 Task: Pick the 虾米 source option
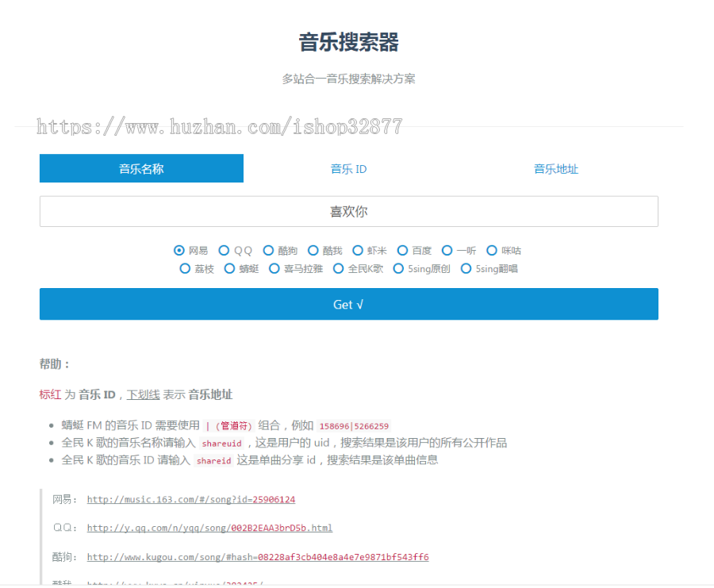[x=358, y=251]
